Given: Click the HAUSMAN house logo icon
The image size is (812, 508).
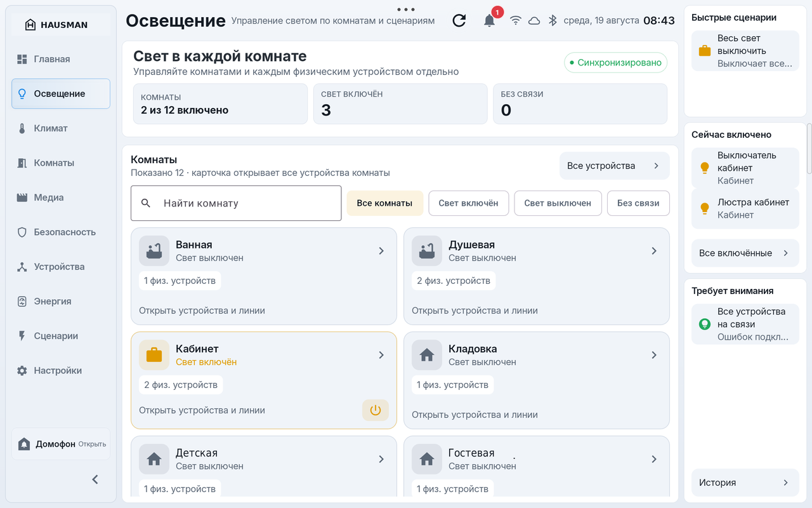Looking at the screenshot, I should (30, 25).
